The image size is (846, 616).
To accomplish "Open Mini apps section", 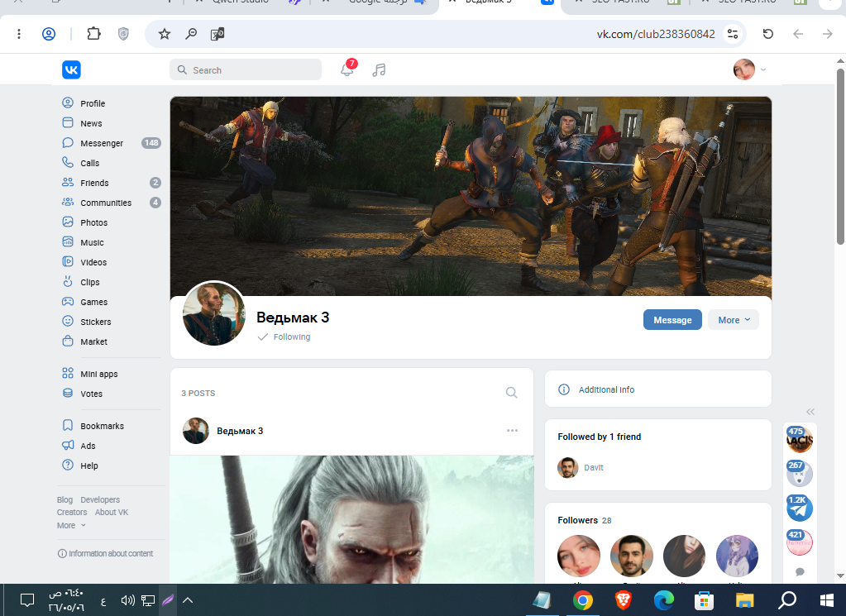I will pos(111,374).
